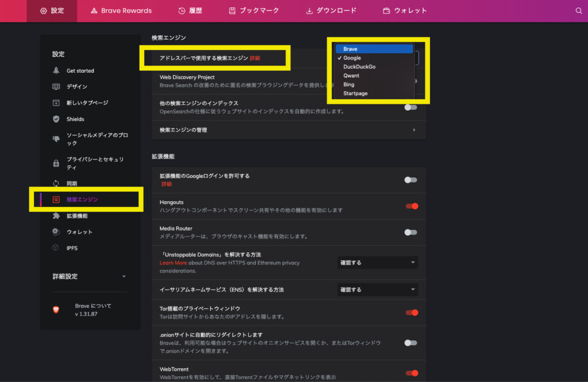Click the IPFS cube icon
588x382 pixels.
(x=56, y=248)
